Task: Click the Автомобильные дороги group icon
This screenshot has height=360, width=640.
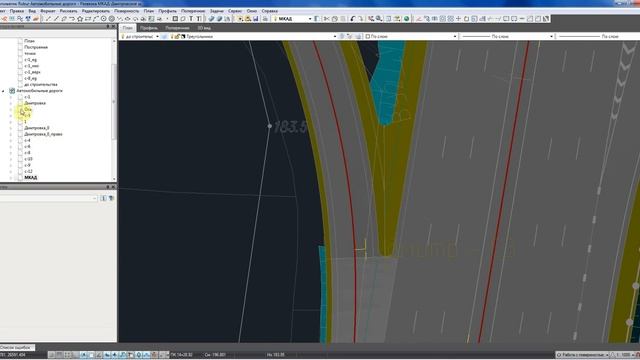Action: click(12, 91)
